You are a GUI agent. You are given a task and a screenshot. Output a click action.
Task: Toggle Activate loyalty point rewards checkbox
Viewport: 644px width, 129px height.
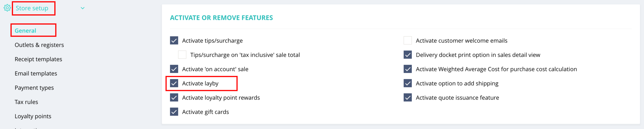coord(174,98)
